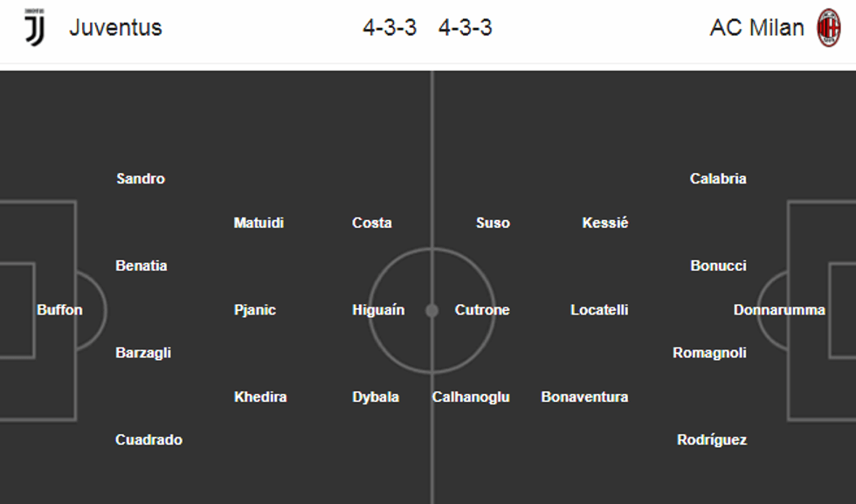Click the center spot of the pitch
The width and height of the screenshot is (856, 504).
431,310
